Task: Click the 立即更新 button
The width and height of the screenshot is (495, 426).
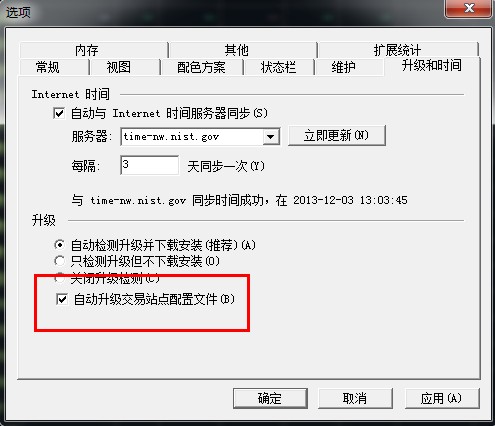Action: click(337, 135)
